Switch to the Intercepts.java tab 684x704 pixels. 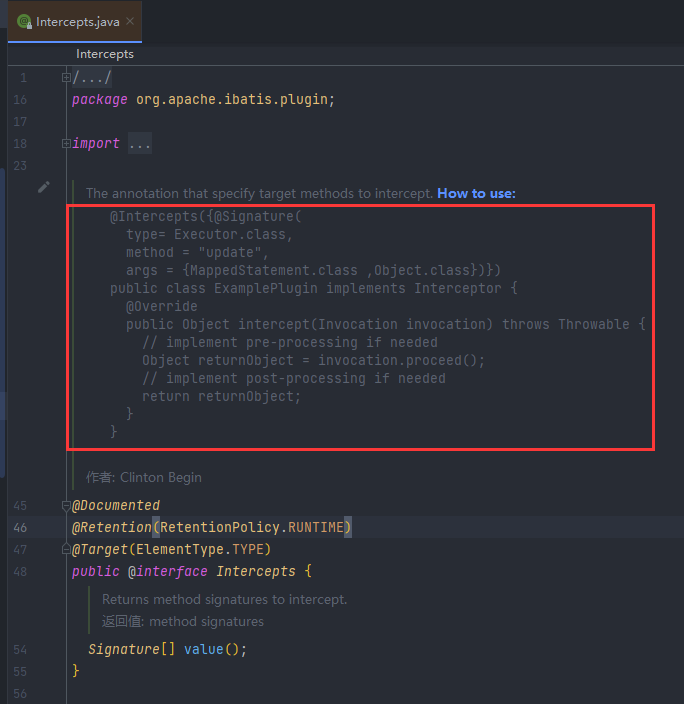tap(78, 21)
